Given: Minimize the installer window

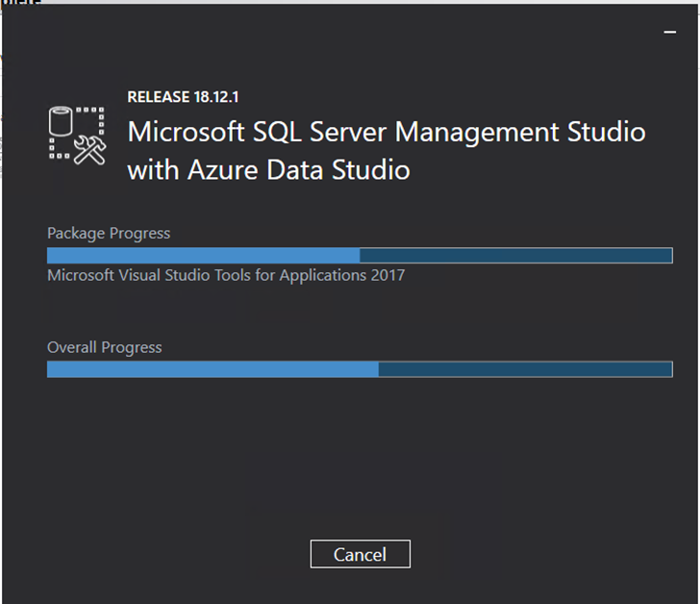Looking at the screenshot, I should (670, 32).
